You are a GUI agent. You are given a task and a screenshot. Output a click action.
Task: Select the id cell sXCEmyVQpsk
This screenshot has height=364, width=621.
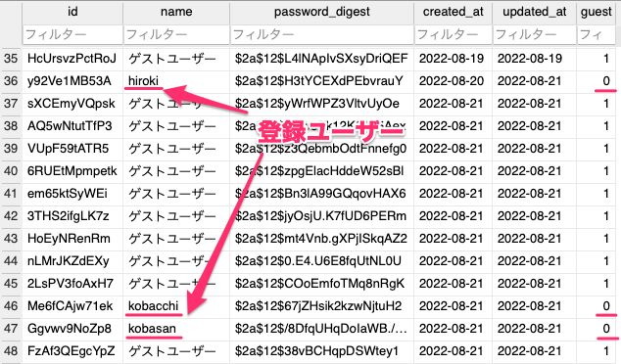(72, 104)
